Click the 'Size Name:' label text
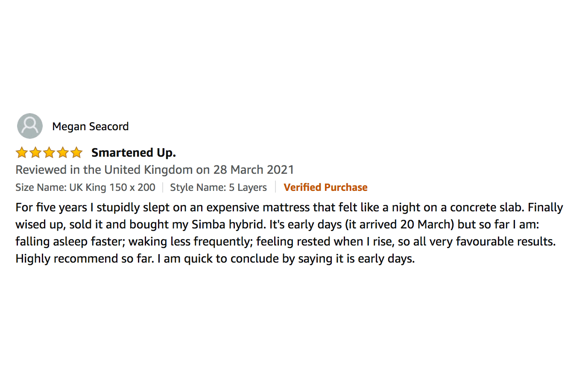 coord(41,187)
